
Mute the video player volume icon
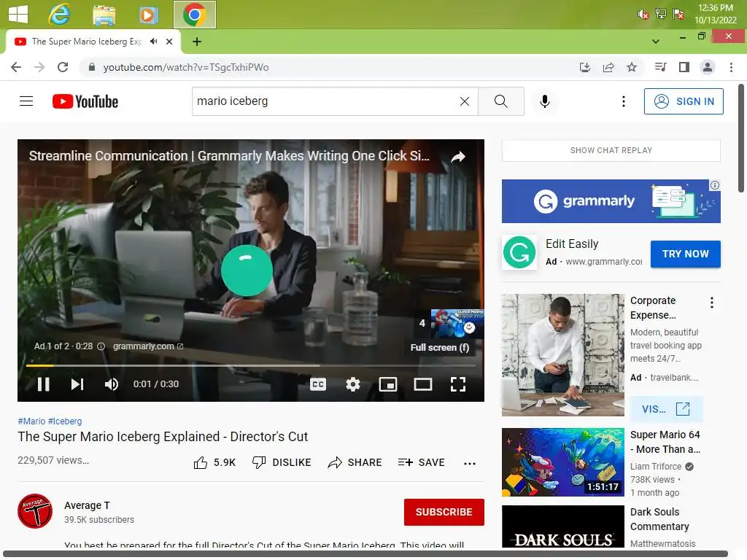[x=112, y=384]
